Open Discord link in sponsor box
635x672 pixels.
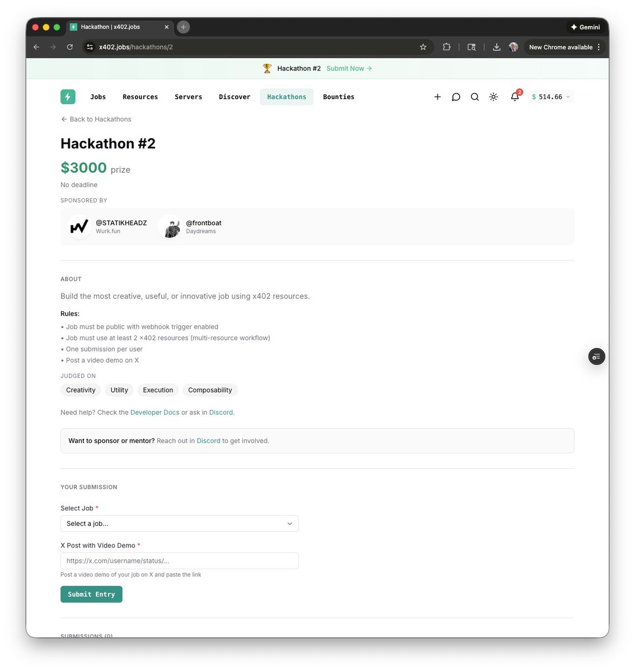click(x=208, y=441)
